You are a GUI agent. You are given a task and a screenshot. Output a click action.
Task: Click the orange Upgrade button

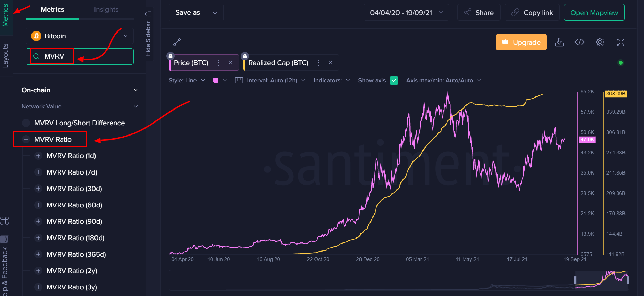point(521,42)
